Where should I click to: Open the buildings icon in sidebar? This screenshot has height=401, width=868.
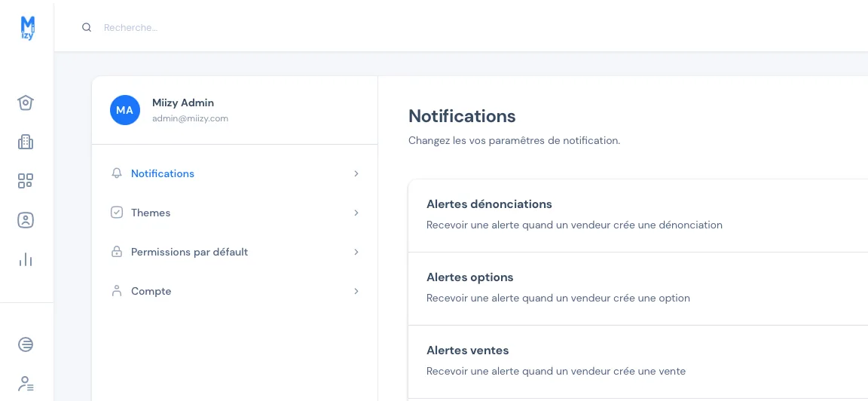(x=26, y=142)
